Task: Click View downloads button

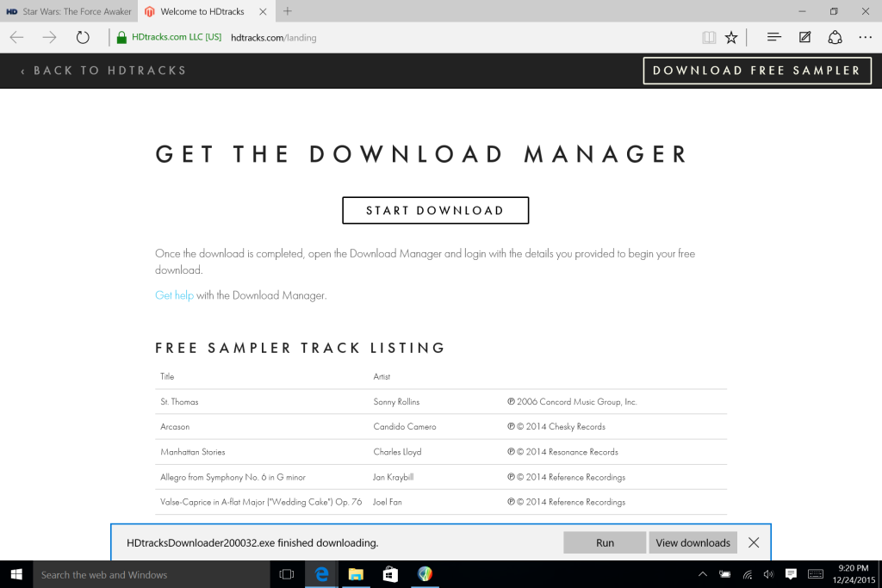Action: point(693,542)
